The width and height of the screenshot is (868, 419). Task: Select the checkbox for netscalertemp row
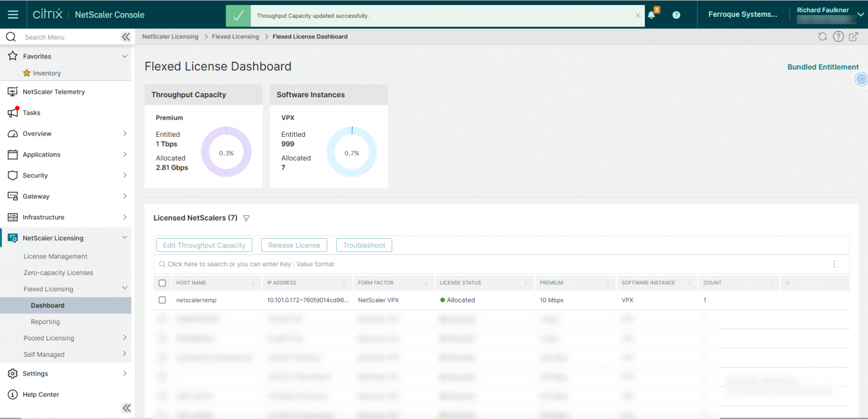(x=162, y=300)
